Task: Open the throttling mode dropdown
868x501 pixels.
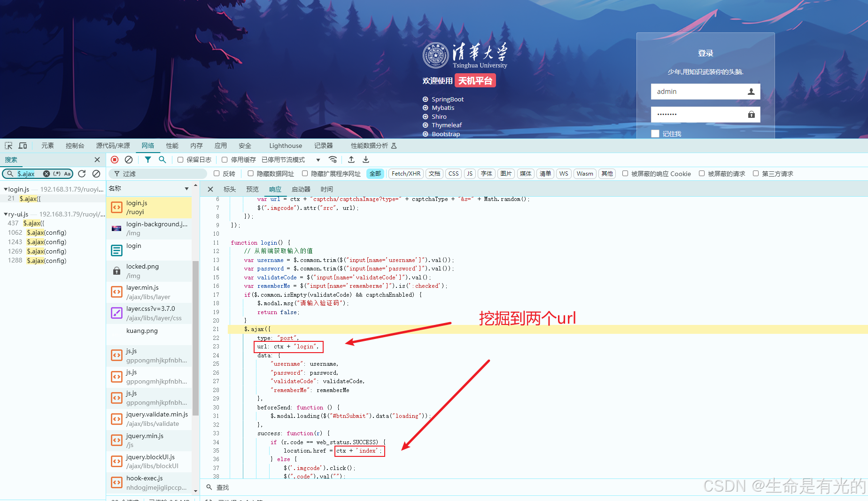Action: click(x=318, y=160)
